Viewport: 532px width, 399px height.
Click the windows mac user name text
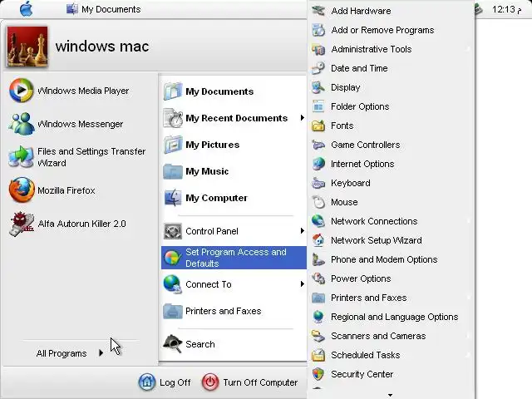[102, 47]
